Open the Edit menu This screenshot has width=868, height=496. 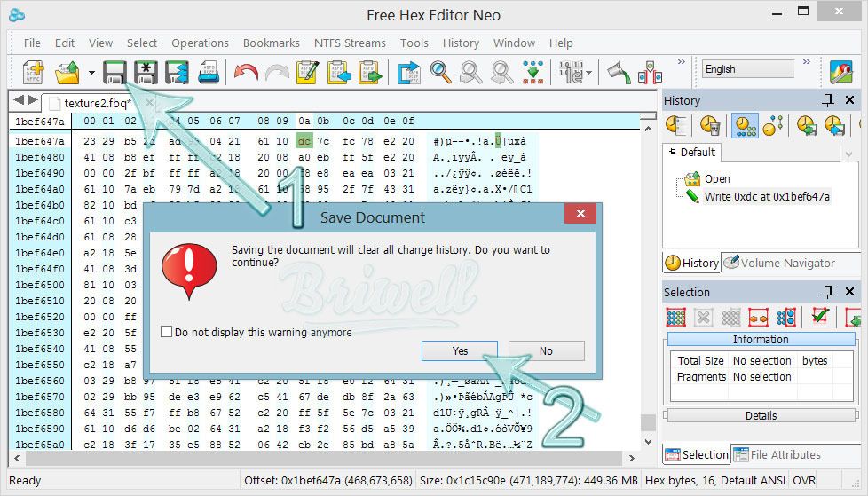tap(64, 43)
